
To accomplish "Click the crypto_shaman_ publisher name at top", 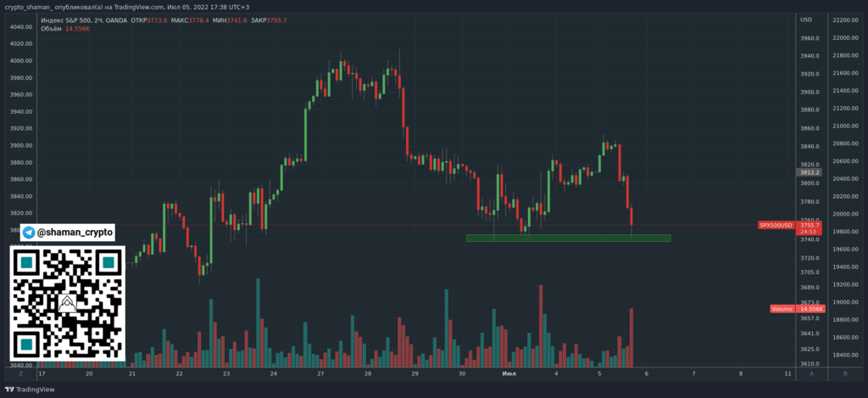I will (x=30, y=7).
